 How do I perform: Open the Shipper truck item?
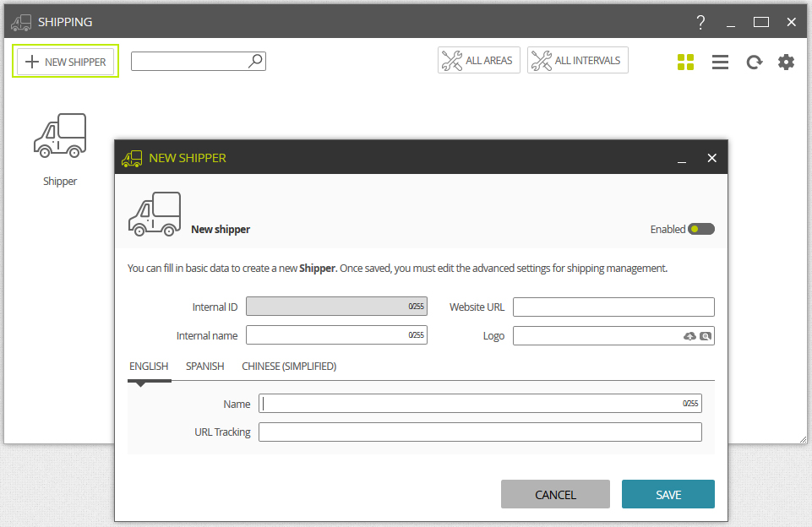point(60,149)
